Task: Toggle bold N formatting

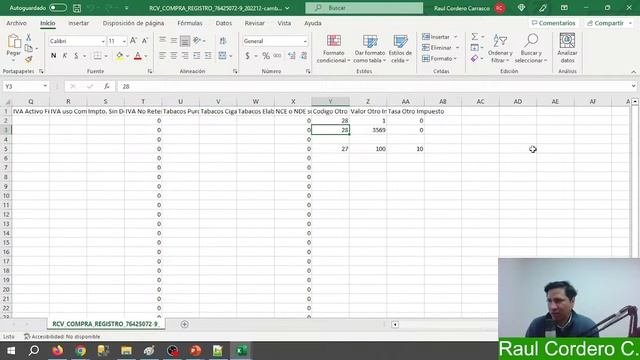Action: [x=53, y=56]
